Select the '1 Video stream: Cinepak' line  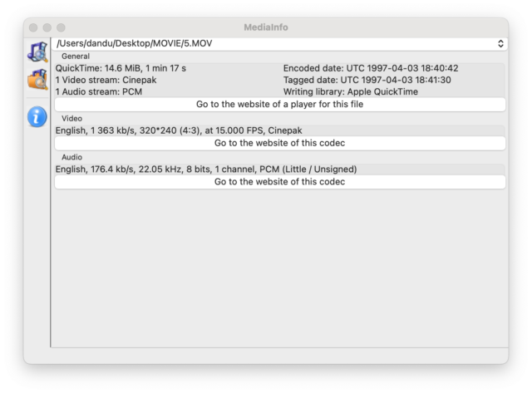tap(106, 80)
